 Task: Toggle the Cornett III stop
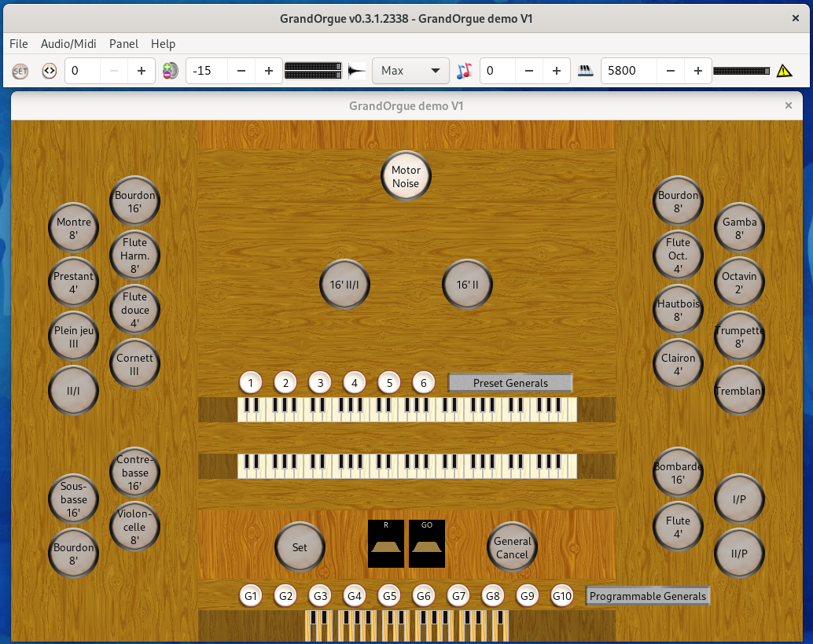point(134,365)
